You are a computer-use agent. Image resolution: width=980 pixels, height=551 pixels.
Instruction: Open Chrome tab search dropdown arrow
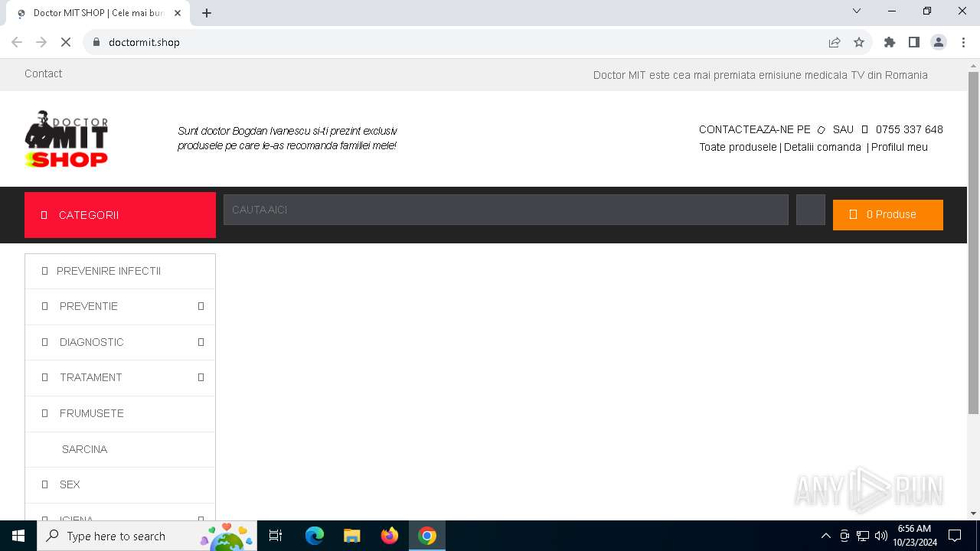[857, 11]
